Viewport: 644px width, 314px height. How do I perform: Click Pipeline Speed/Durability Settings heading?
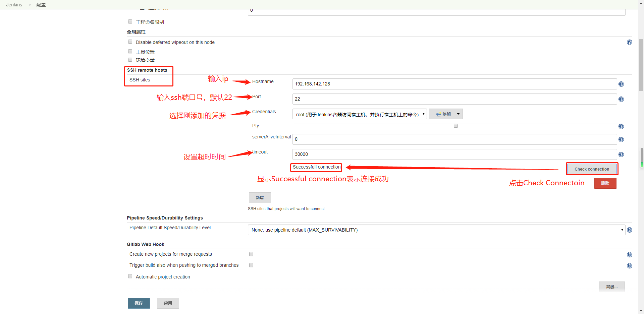(x=165, y=218)
